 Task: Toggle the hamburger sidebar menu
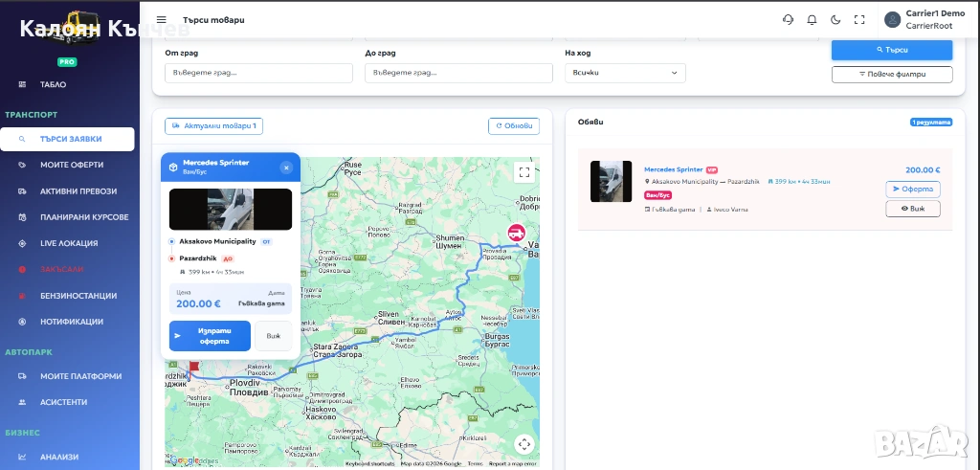pyautogui.click(x=161, y=20)
